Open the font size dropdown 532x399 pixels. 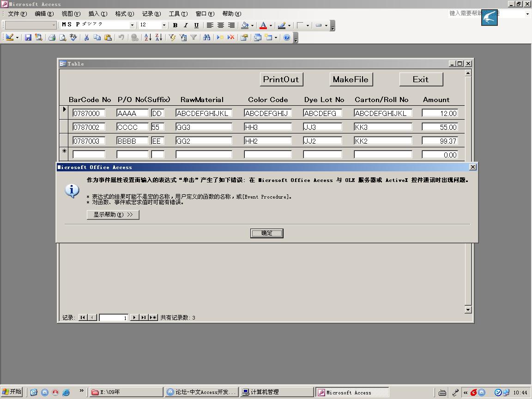[x=164, y=25]
